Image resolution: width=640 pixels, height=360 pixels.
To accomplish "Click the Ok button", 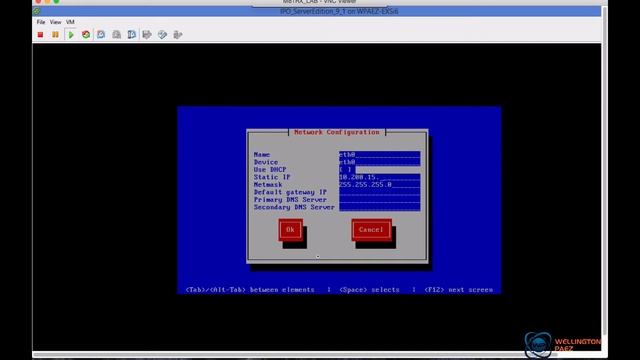I will [291, 230].
